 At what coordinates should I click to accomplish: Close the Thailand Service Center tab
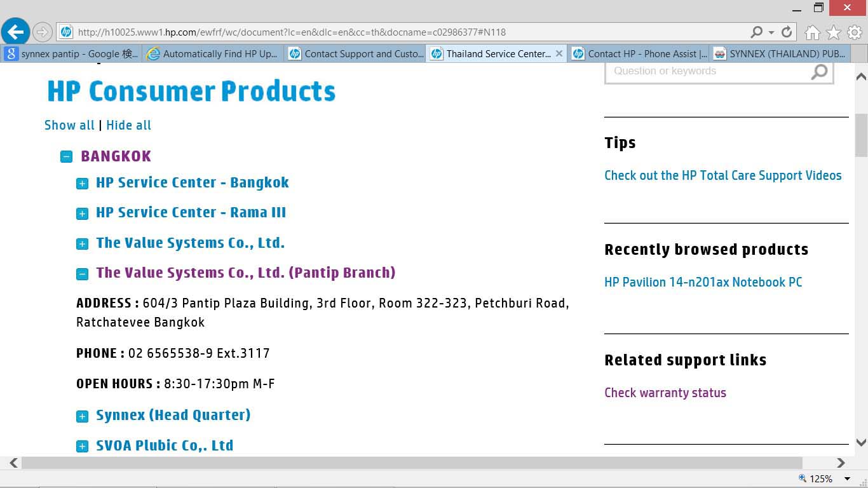tap(559, 53)
